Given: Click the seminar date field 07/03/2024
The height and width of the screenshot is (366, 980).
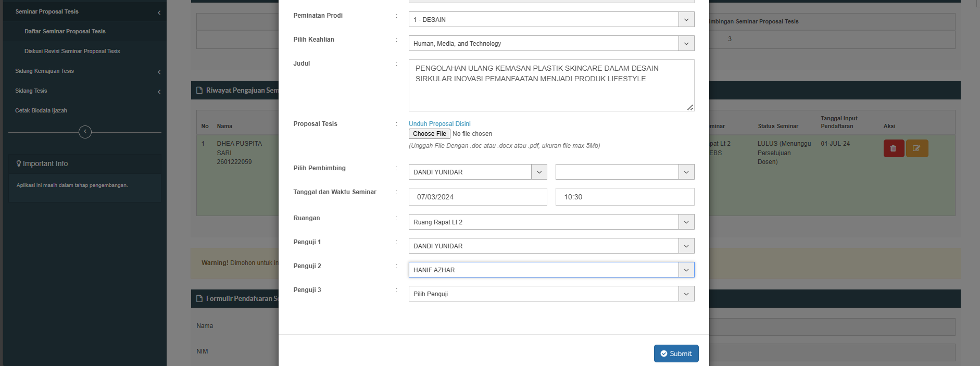Looking at the screenshot, I should 478,197.
